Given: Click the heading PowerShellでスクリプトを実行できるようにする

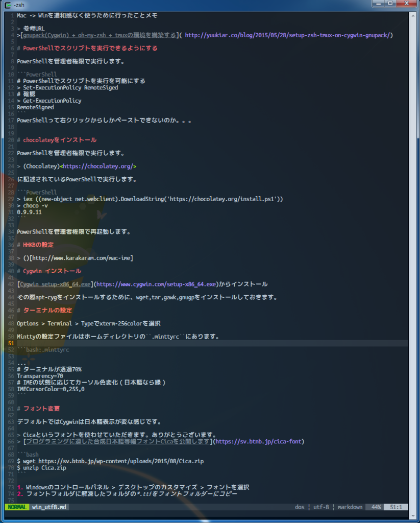Looking at the screenshot, I should [87, 48].
